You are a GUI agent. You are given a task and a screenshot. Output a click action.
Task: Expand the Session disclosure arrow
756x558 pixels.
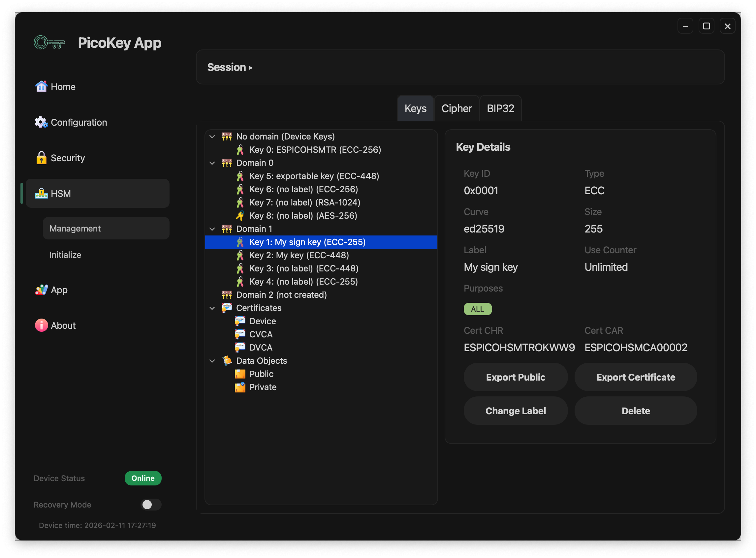tap(251, 68)
